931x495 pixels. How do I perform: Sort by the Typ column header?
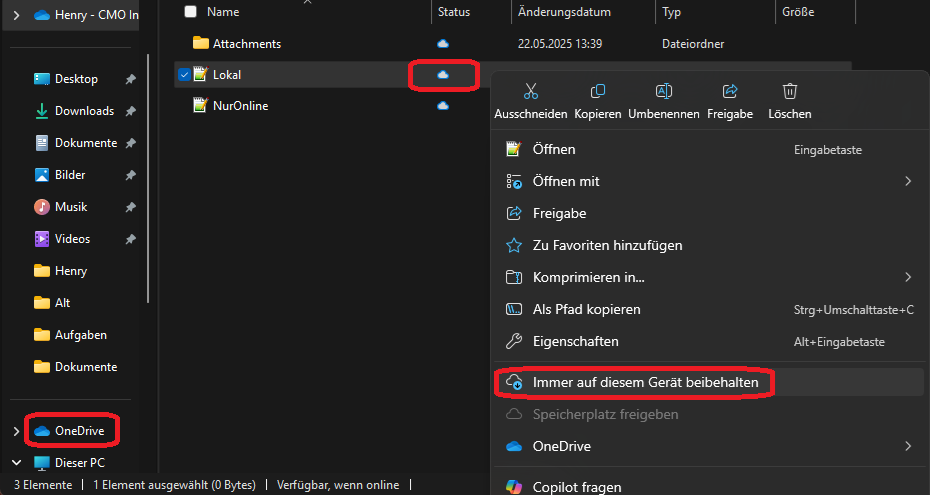click(x=672, y=11)
